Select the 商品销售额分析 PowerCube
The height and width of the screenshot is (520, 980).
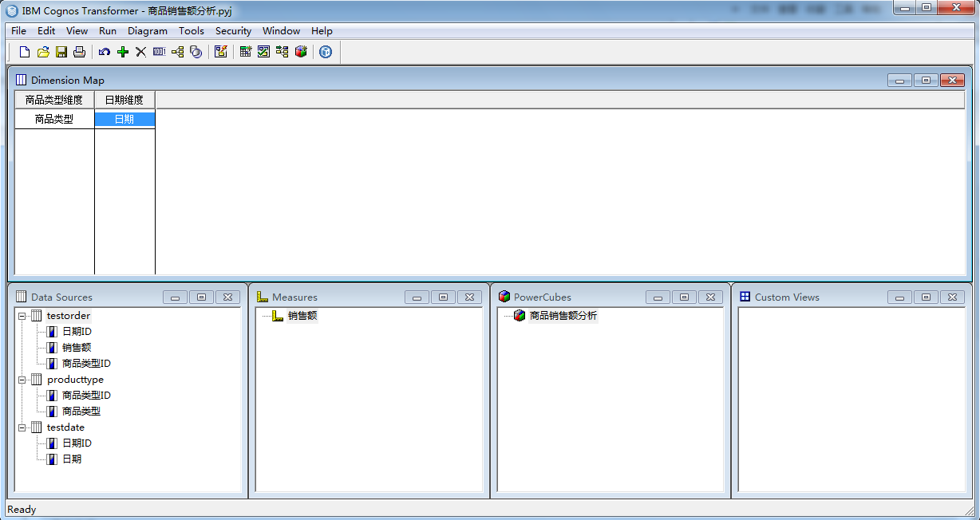(563, 316)
